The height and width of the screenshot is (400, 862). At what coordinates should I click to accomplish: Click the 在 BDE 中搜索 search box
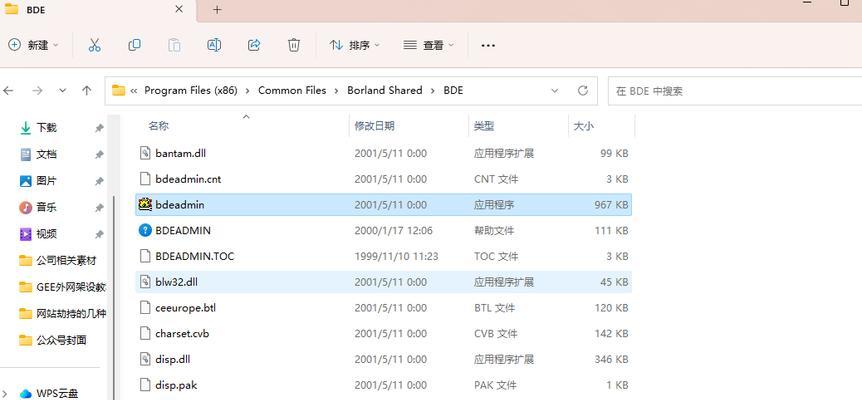click(x=734, y=91)
